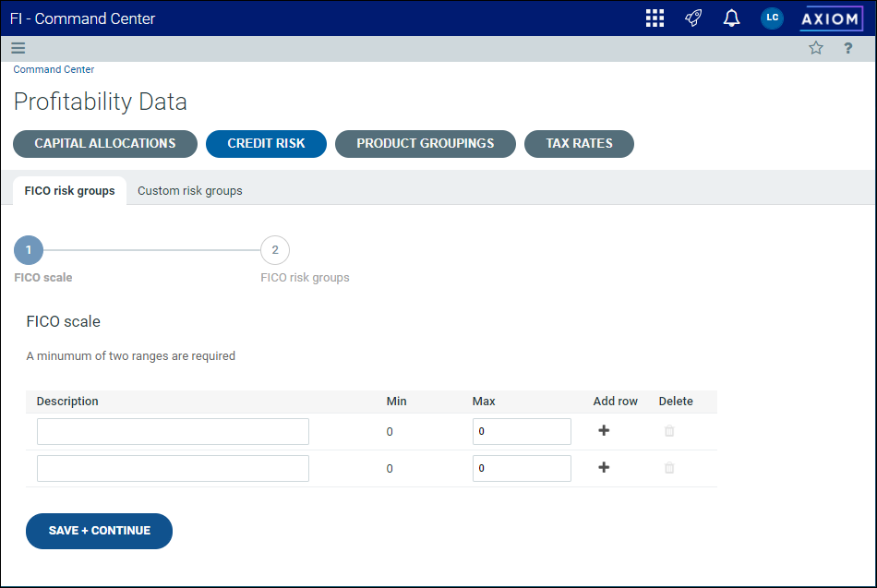Click the 'Max' column header

point(484,402)
